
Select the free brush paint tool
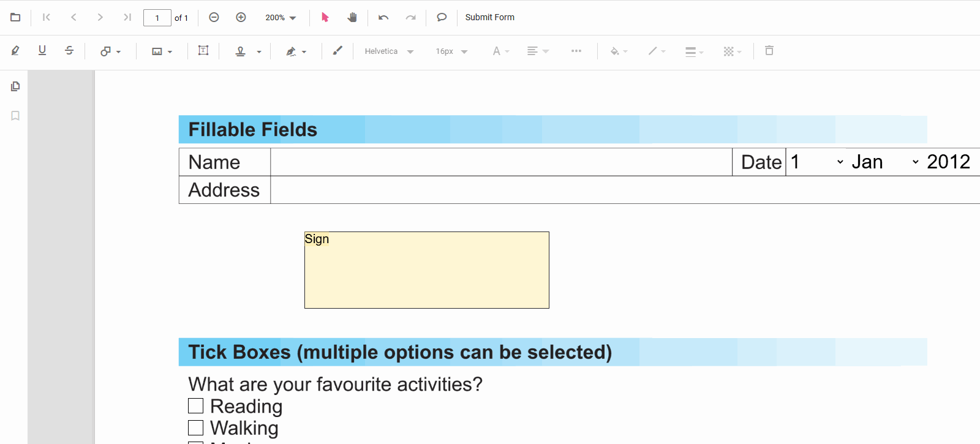(337, 51)
